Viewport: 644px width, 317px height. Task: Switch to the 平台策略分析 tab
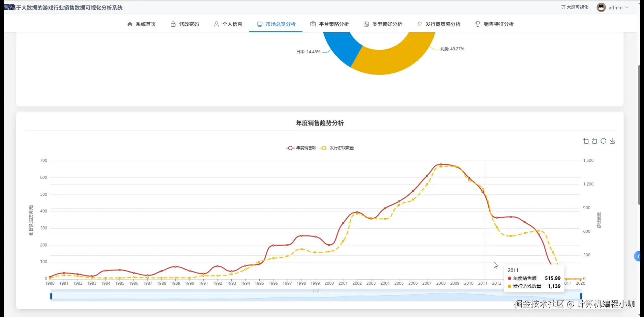329,24
